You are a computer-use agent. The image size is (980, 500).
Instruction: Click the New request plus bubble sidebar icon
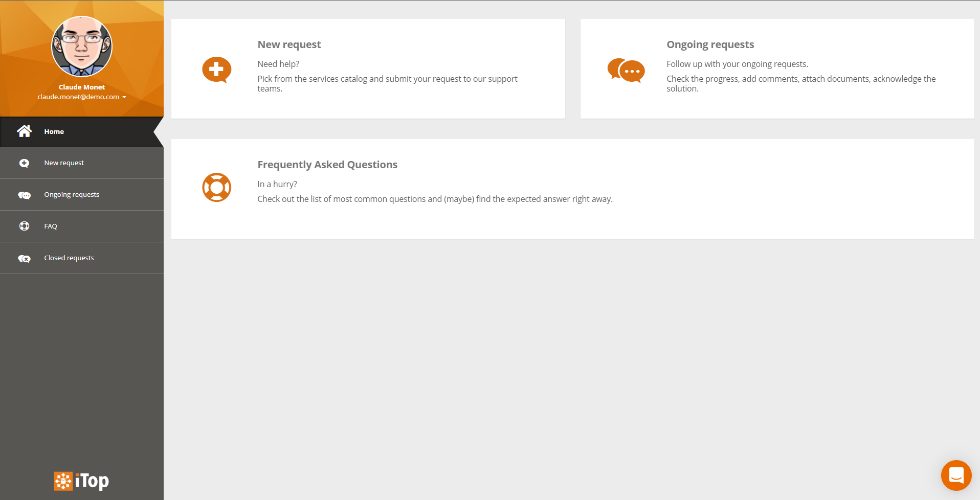(x=24, y=163)
